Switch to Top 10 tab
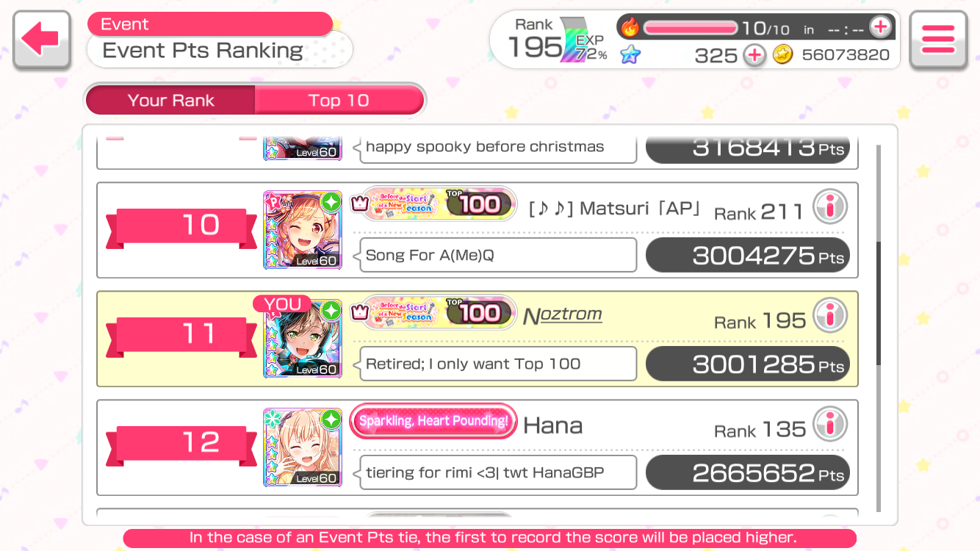The height and width of the screenshot is (551, 980). click(339, 101)
